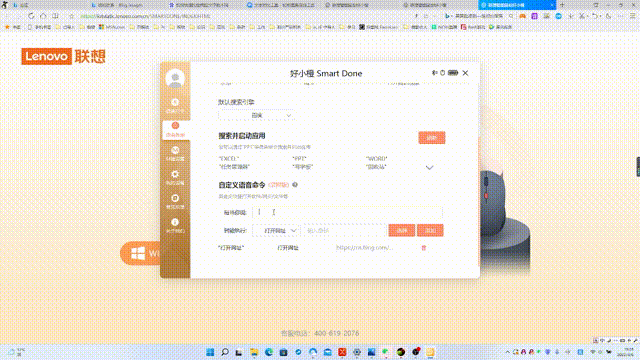
Task: Open the info 'i' item in sidebar
Action: [x=175, y=225]
